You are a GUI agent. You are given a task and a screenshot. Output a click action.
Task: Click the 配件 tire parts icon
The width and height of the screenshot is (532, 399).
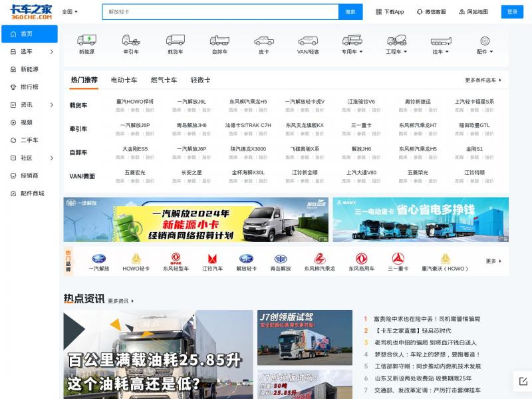[x=485, y=41]
